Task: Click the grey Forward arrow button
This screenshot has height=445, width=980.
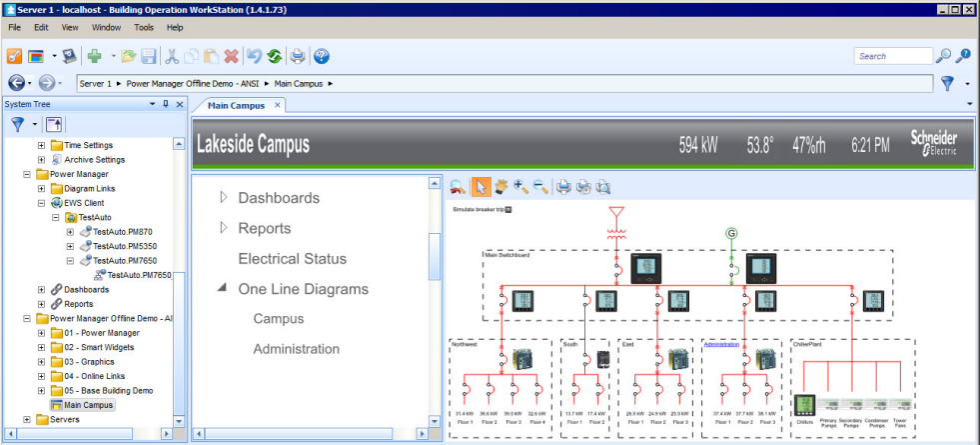Action: pos(47,83)
